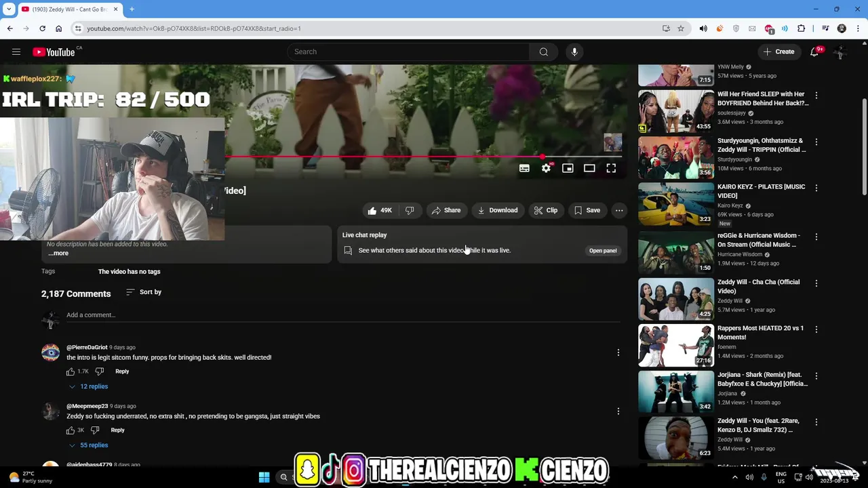Viewport: 868px width, 488px height.
Task: Show hidden system tray icons
Action: (x=734, y=477)
